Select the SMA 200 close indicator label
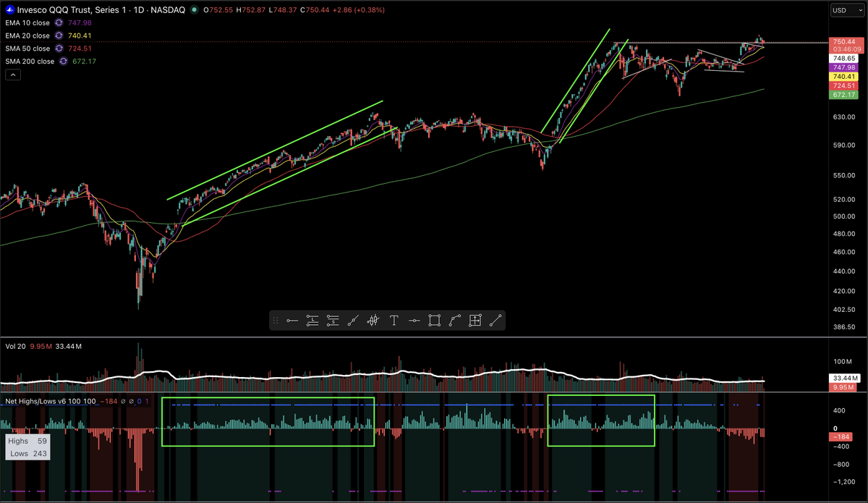This screenshot has height=503, width=868. click(x=30, y=62)
